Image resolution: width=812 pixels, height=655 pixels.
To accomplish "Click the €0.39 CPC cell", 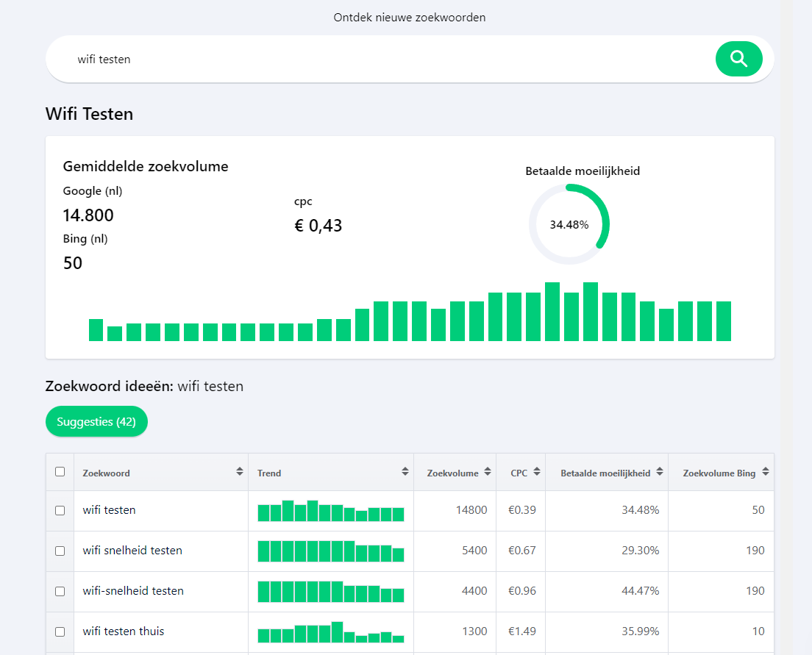I will point(522,510).
